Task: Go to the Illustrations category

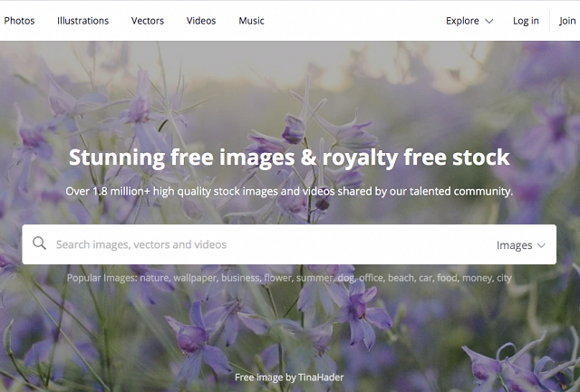Action: (82, 21)
